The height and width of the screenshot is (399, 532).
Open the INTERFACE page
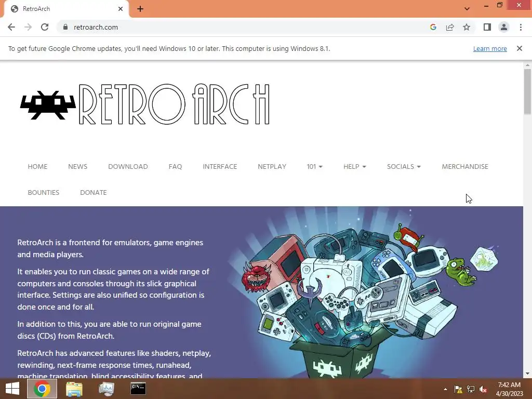point(220,167)
